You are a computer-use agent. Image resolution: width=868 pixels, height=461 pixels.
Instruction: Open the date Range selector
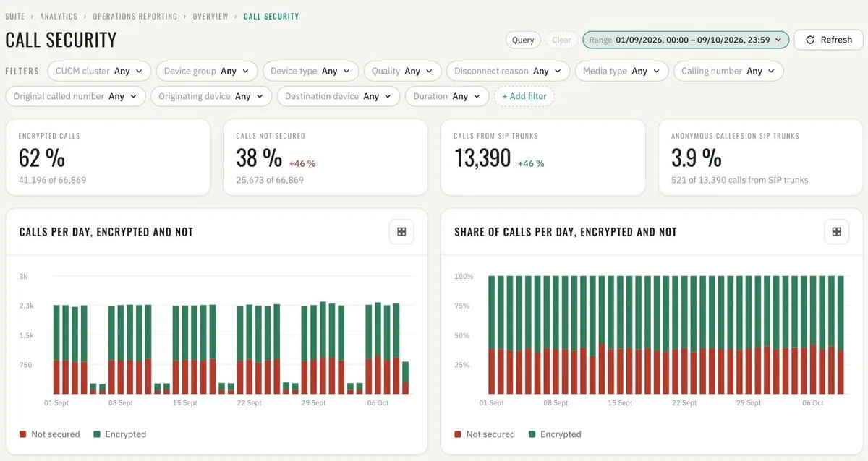point(686,40)
